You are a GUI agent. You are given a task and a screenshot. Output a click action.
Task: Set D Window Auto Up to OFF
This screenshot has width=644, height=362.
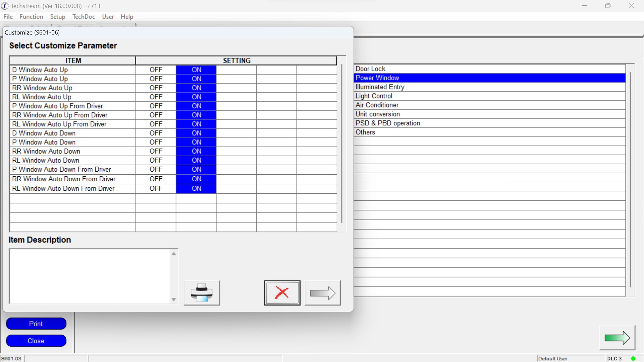[156, 70]
